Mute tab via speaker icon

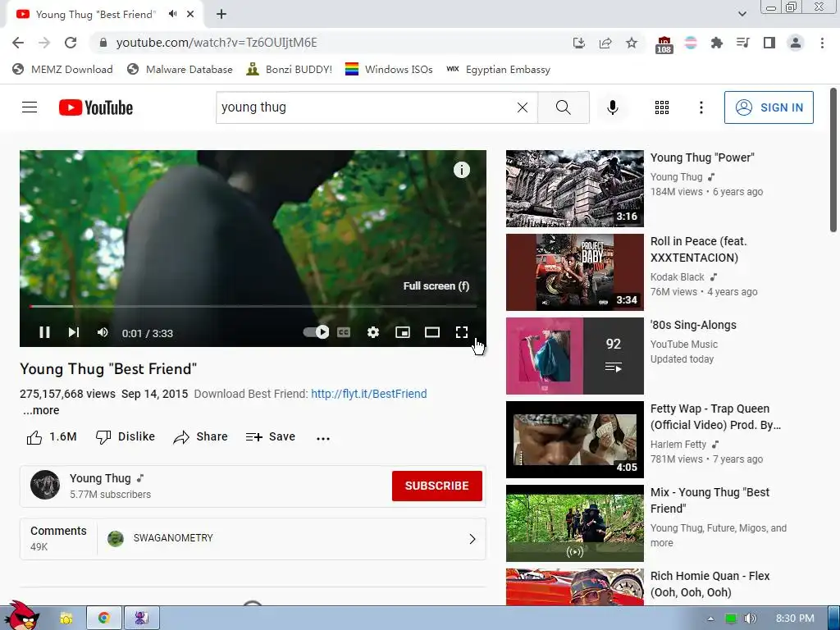[x=172, y=14]
